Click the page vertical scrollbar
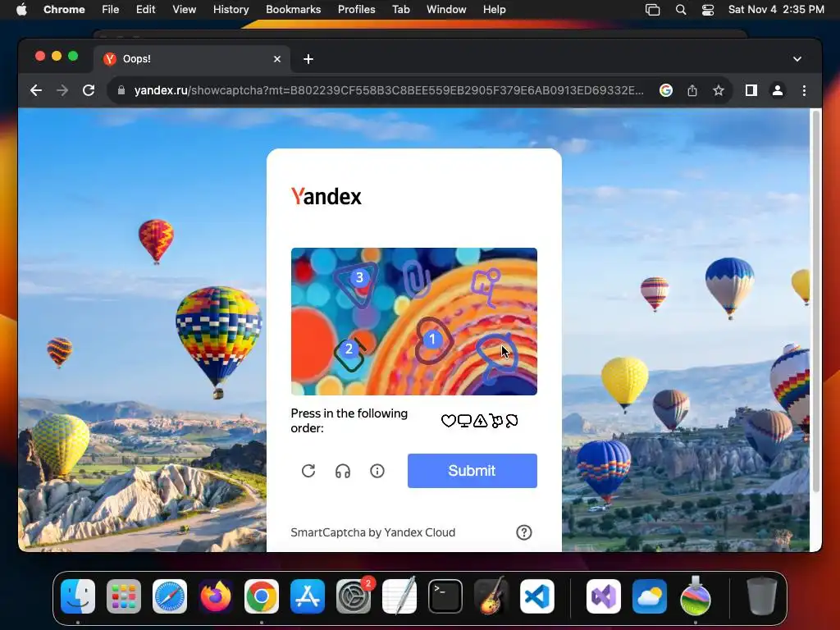The height and width of the screenshot is (630, 840). click(816, 302)
